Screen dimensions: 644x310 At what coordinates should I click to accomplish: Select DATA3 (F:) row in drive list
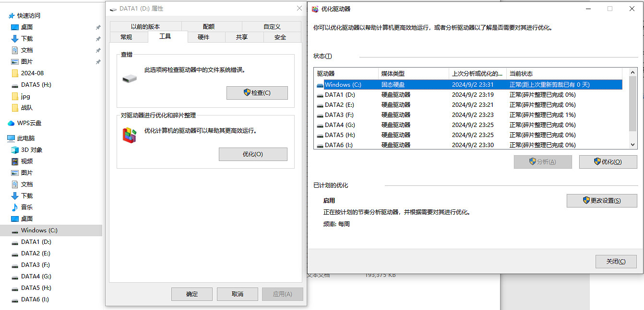point(340,115)
